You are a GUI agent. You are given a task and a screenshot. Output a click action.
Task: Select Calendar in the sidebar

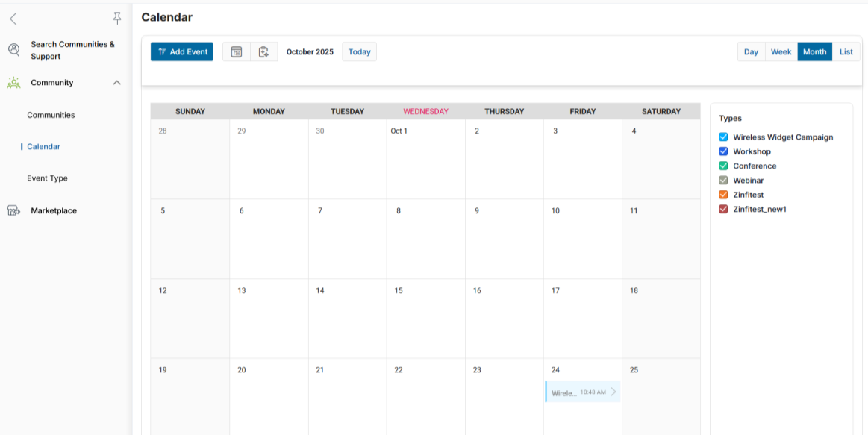coord(44,147)
